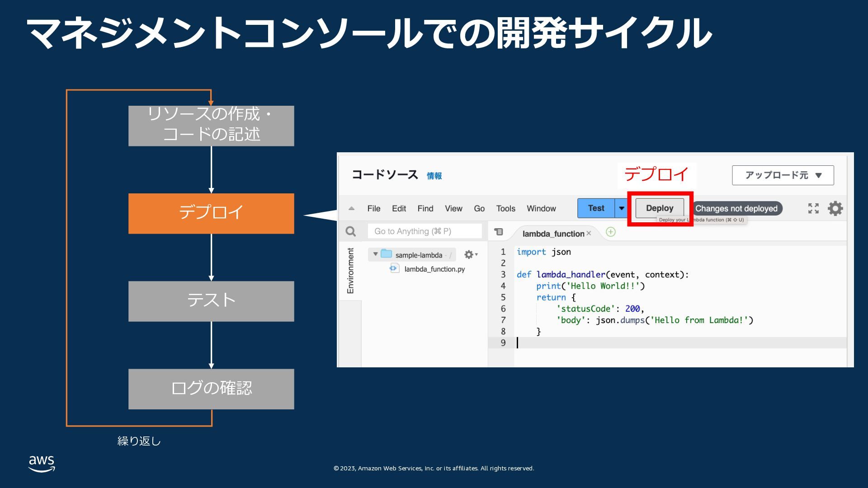Image resolution: width=868 pixels, height=488 pixels.
Task: Open the Tools menu
Action: 505,208
